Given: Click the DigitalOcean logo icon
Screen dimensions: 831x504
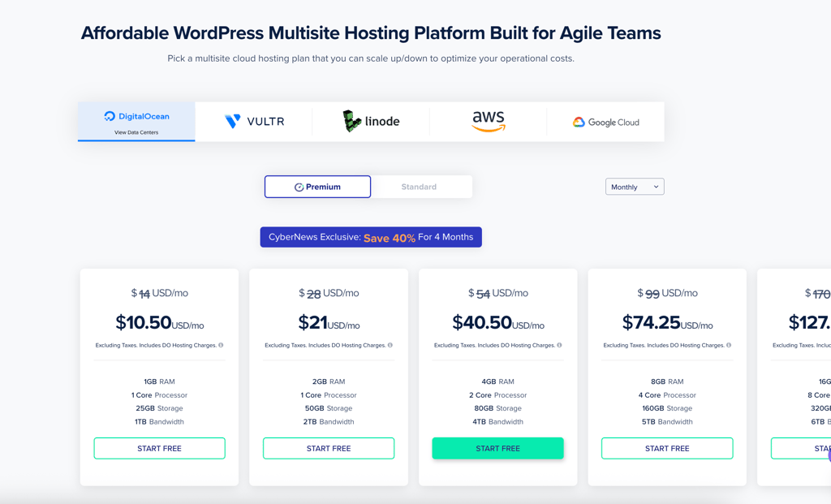Looking at the screenshot, I should click(x=110, y=116).
